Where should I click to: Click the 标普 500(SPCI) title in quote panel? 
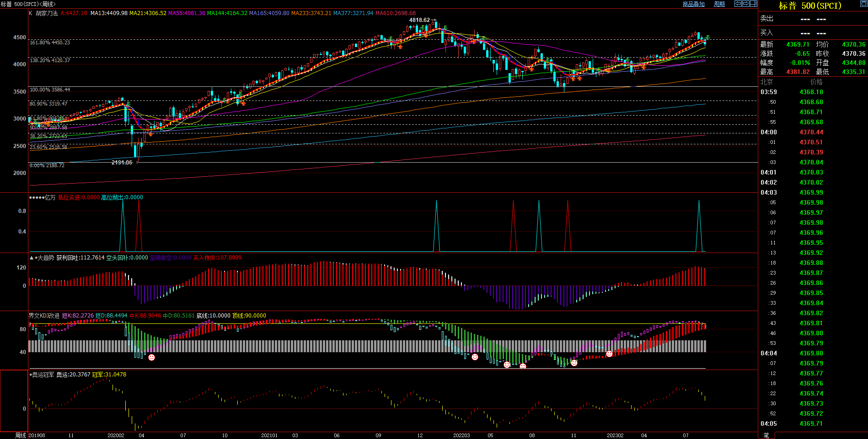(x=810, y=6)
